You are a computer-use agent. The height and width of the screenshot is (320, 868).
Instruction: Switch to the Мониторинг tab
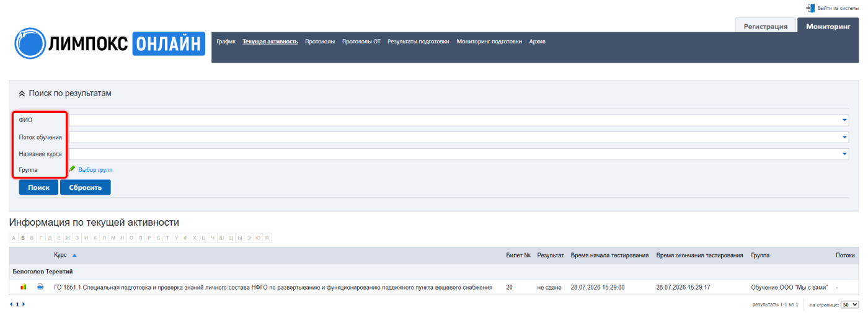click(x=828, y=26)
